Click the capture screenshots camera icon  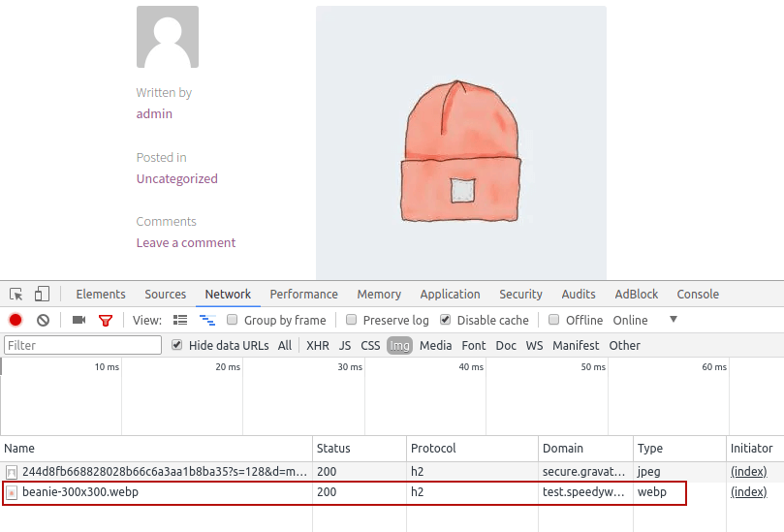[x=79, y=320]
